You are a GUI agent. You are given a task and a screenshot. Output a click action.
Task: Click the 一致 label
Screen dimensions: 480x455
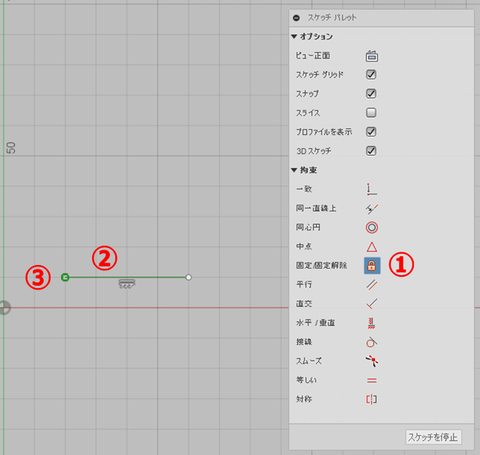(304, 189)
